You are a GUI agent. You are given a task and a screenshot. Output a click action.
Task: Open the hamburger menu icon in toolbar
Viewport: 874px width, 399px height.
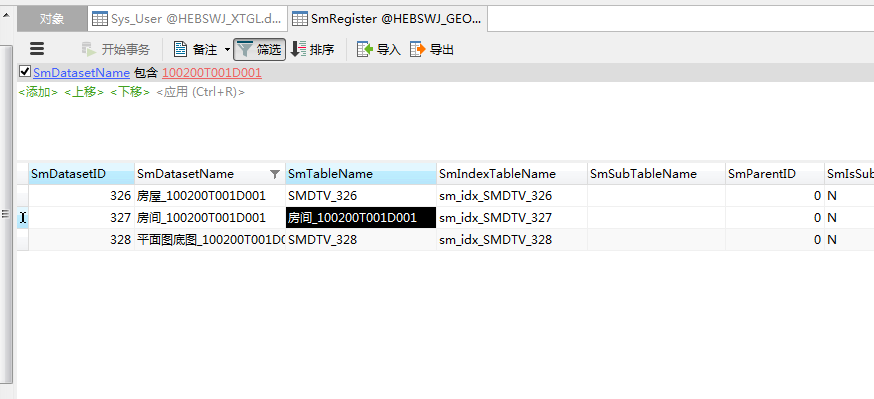[37, 49]
